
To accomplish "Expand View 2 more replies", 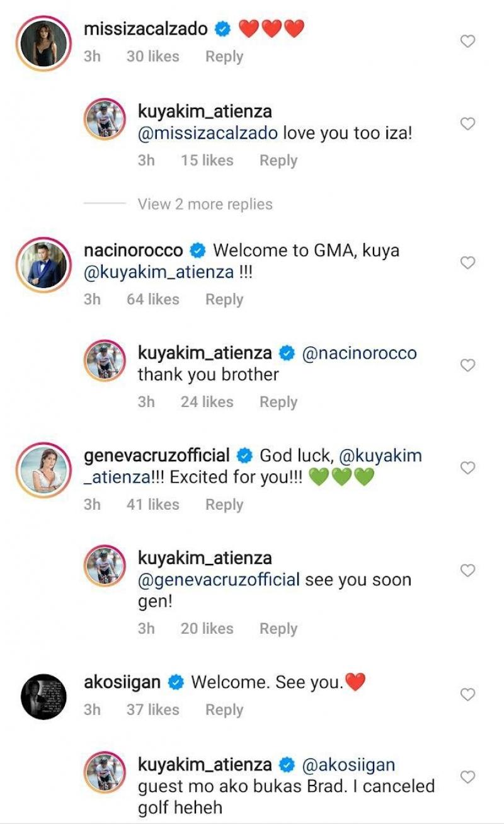I will pos(205,204).
